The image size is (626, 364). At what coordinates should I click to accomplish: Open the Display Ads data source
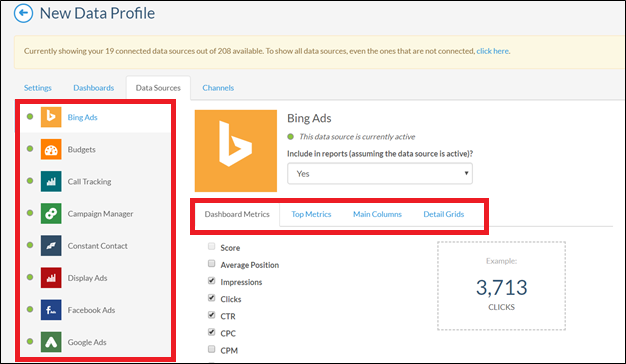(87, 278)
